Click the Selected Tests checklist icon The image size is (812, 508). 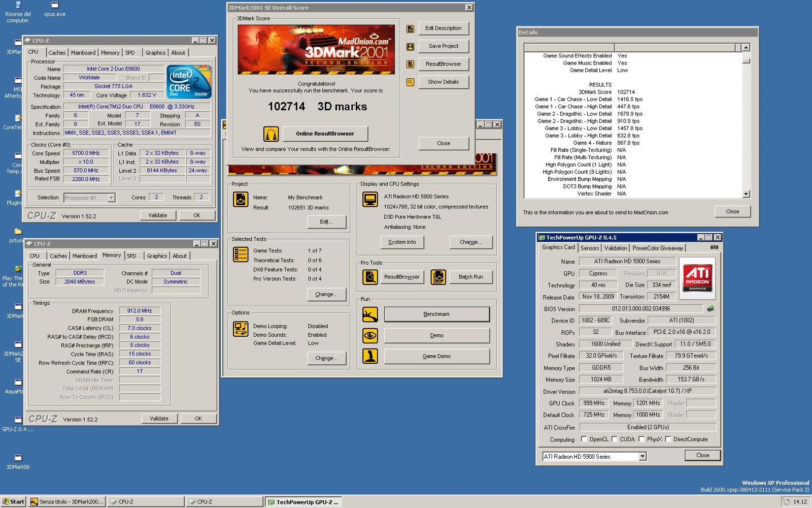pyautogui.click(x=241, y=254)
